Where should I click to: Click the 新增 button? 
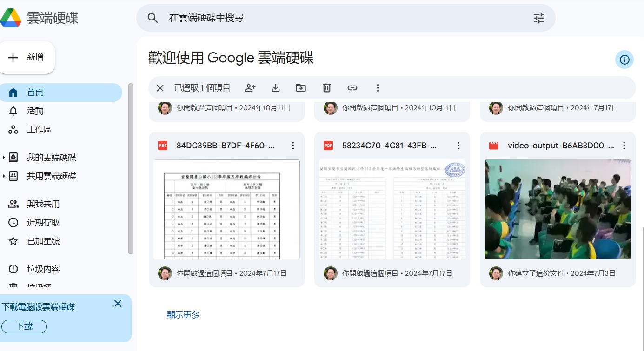tap(27, 58)
